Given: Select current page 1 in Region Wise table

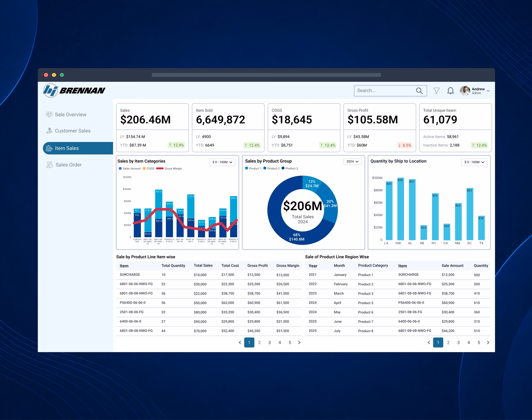Looking at the screenshot, I should click(x=438, y=343).
